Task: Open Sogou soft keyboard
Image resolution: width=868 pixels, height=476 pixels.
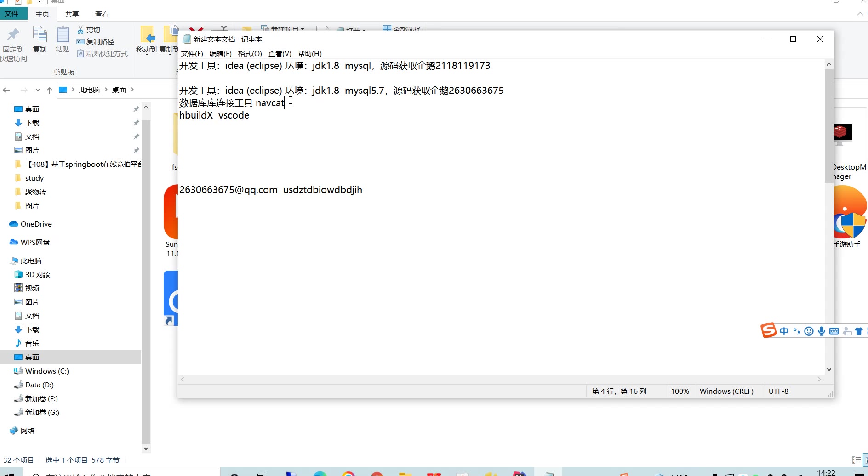Action: 834,331
